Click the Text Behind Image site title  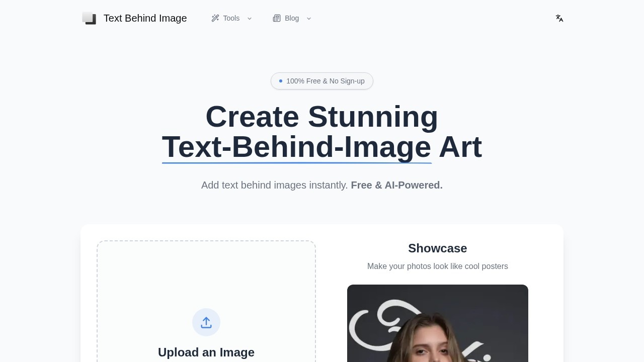[x=145, y=18]
